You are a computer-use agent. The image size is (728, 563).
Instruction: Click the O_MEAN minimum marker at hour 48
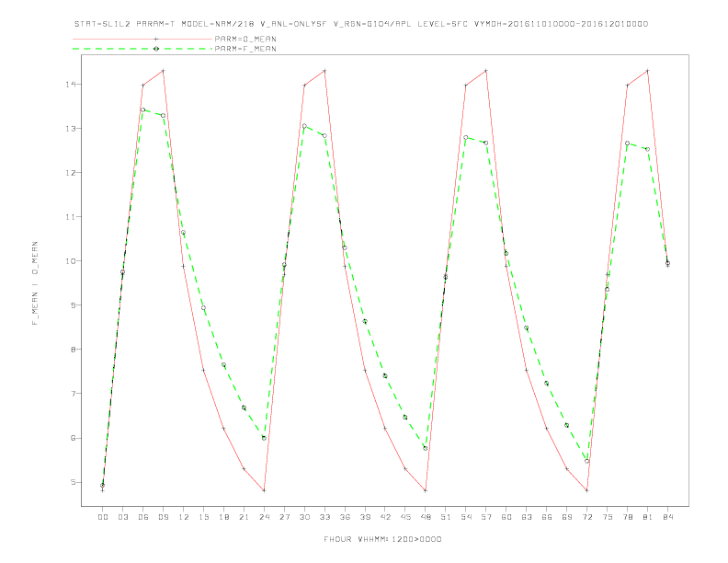click(x=426, y=490)
